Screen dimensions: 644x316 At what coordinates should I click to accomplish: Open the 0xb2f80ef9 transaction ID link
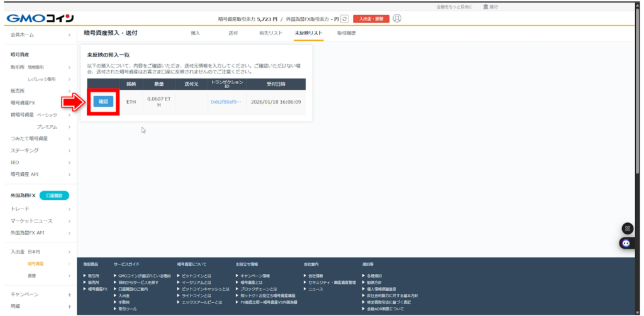(x=226, y=101)
